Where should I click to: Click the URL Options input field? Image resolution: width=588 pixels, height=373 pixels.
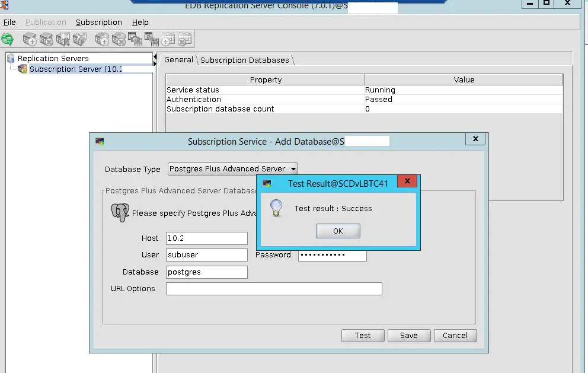274,289
